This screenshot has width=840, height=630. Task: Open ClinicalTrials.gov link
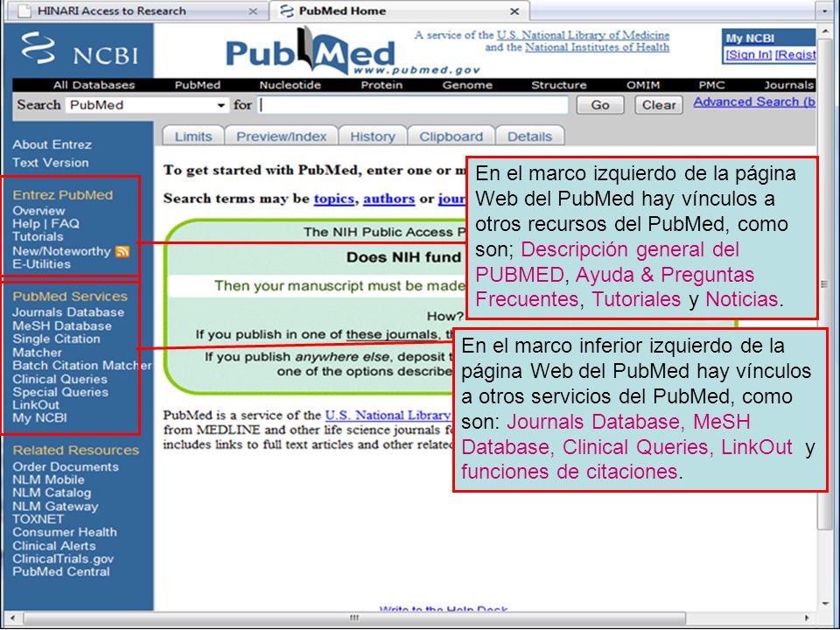[x=63, y=559]
